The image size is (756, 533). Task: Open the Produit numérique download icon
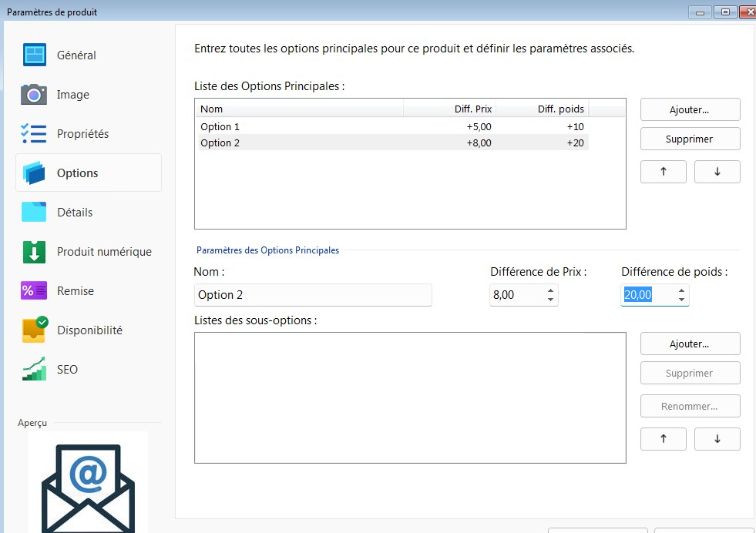pyautogui.click(x=35, y=252)
